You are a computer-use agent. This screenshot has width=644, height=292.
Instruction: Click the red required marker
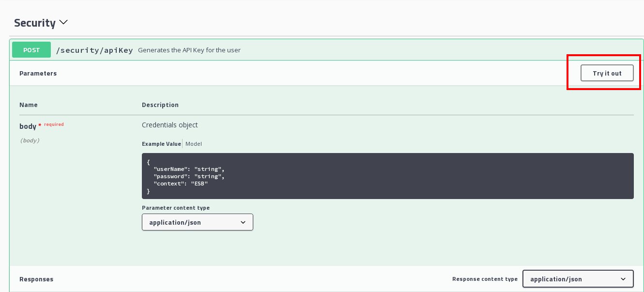point(54,124)
